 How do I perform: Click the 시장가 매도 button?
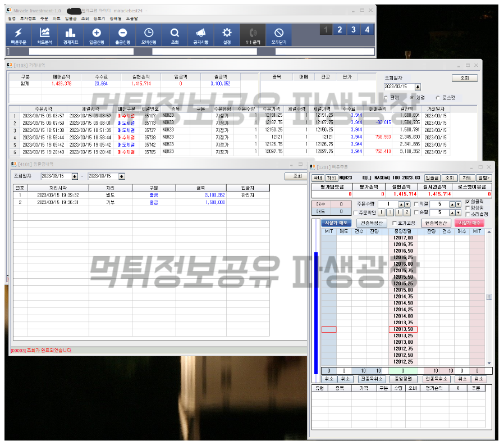[336, 223]
